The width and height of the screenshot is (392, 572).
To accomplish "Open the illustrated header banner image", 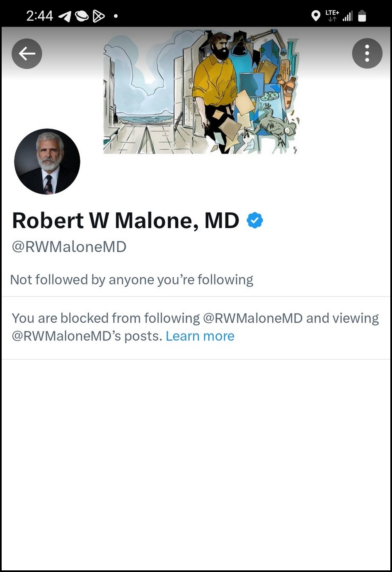I will (x=201, y=91).
